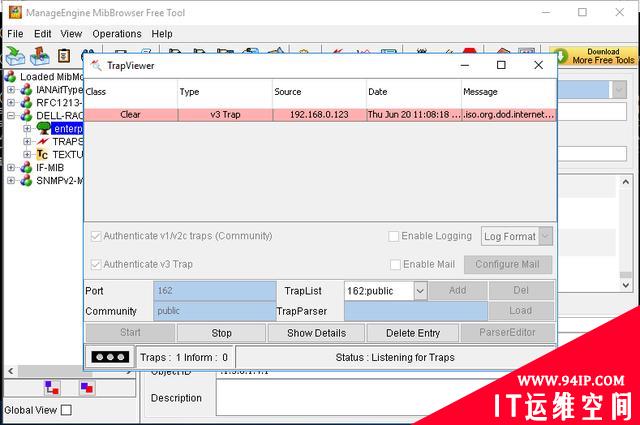This screenshot has width=640, height=425.
Task: Open the main window's blue combo box arrow
Action: pyautogui.click(x=619, y=89)
